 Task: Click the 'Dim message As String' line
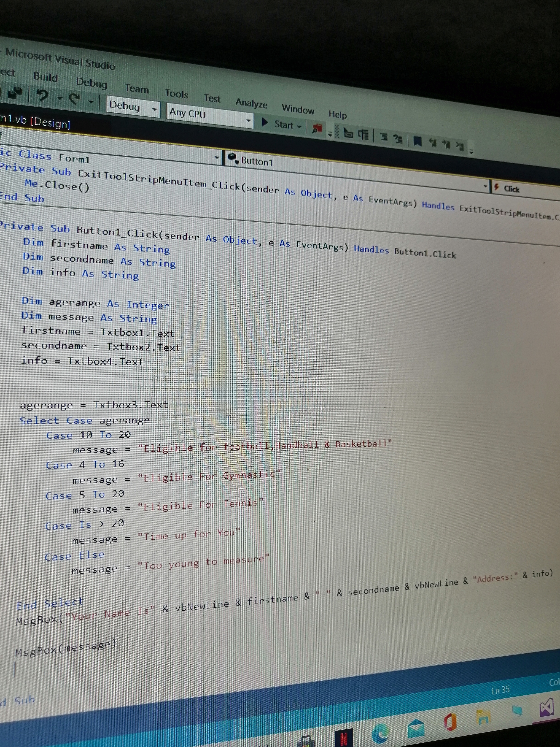89,317
